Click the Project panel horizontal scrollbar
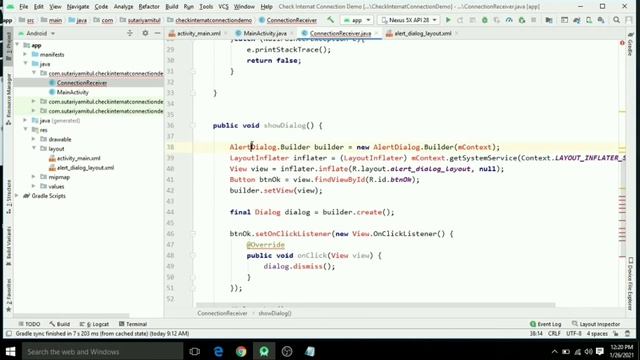 click(71, 316)
